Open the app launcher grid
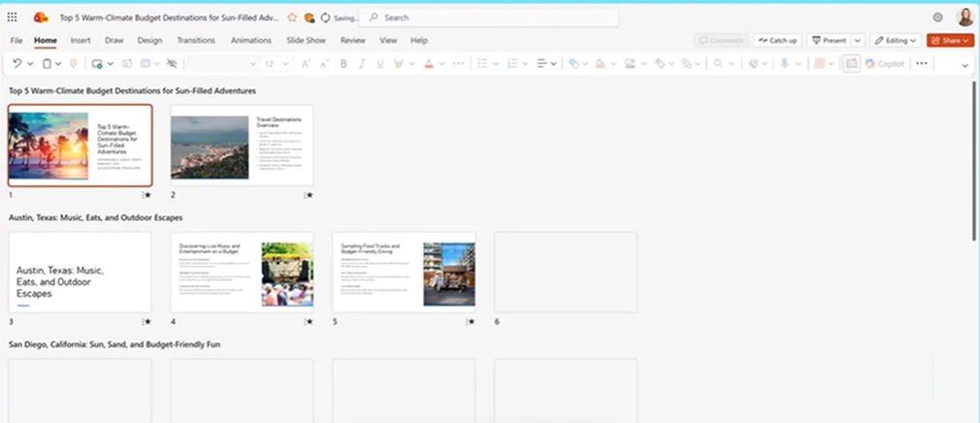The image size is (980, 423). [x=12, y=17]
